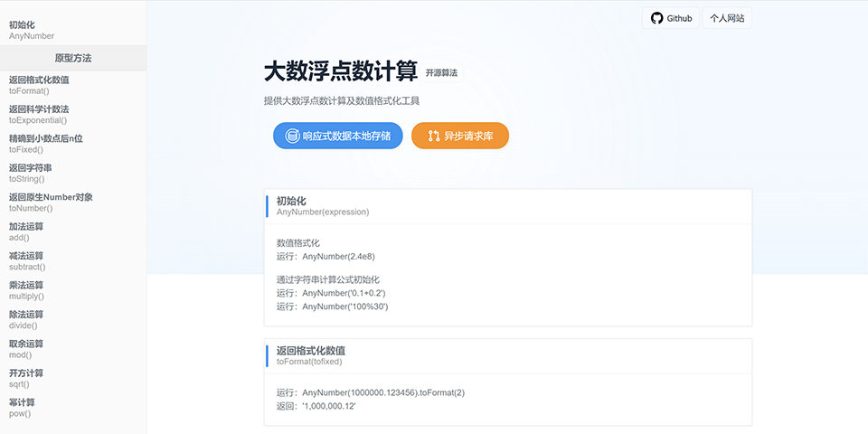Select 初始化 AnyNumber in the sidebar

(x=32, y=31)
